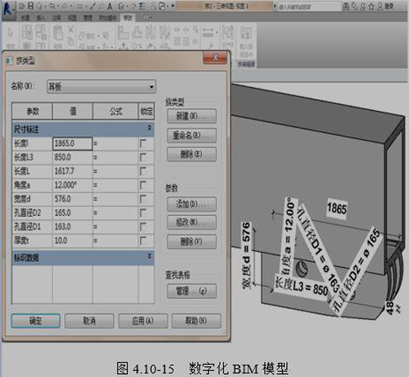The image size is (409, 377).
Task: Collapse the 尺寸标注 parameter group
Action: pos(150,128)
